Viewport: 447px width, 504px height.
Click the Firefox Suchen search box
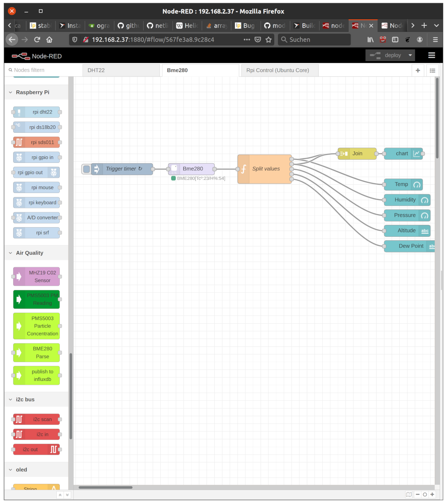(x=314, y=40)
